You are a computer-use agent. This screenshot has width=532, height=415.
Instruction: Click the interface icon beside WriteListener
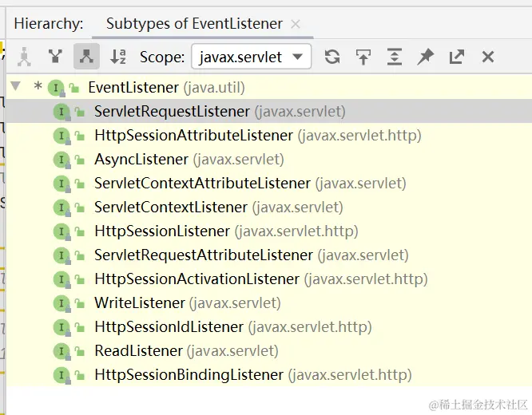tap(61, 302)
